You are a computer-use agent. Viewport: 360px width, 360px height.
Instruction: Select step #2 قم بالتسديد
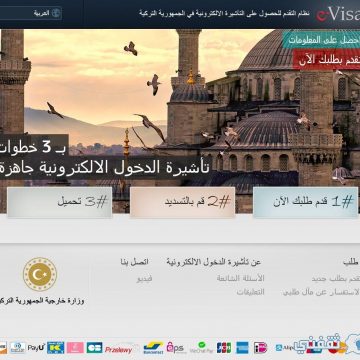[183, 202]
